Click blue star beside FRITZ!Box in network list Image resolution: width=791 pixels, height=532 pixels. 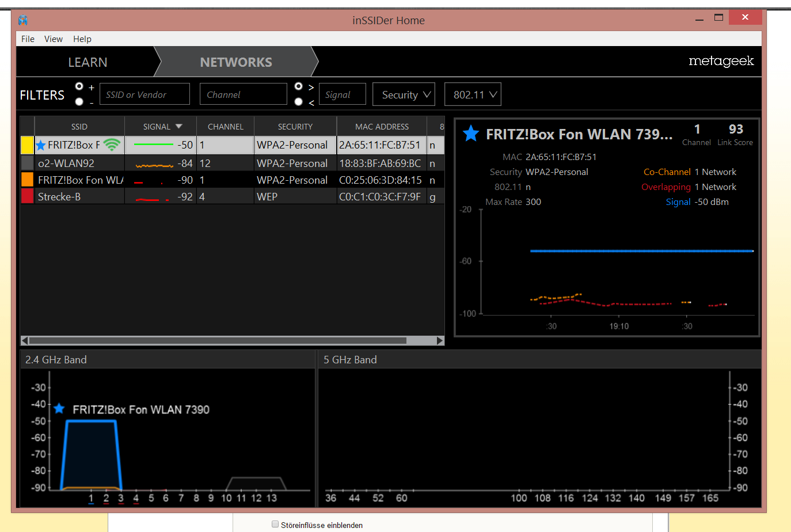tap(41, 145)
